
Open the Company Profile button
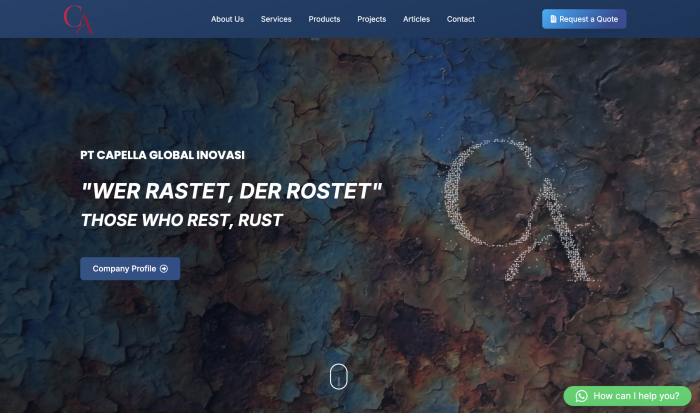click(x=130, y=269)
